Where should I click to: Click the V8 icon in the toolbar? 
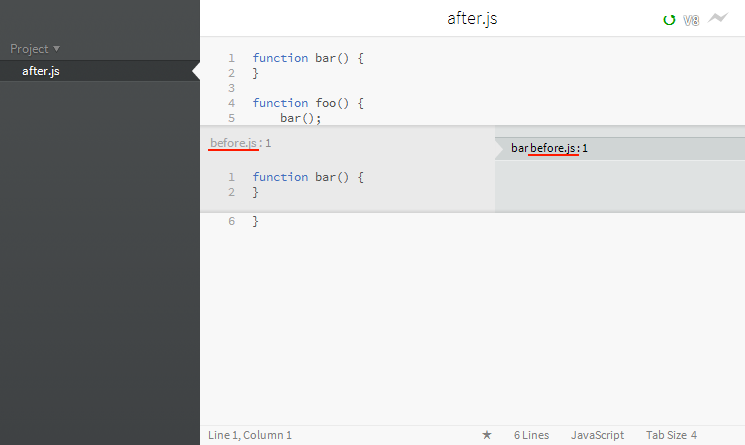pos(691,20)
